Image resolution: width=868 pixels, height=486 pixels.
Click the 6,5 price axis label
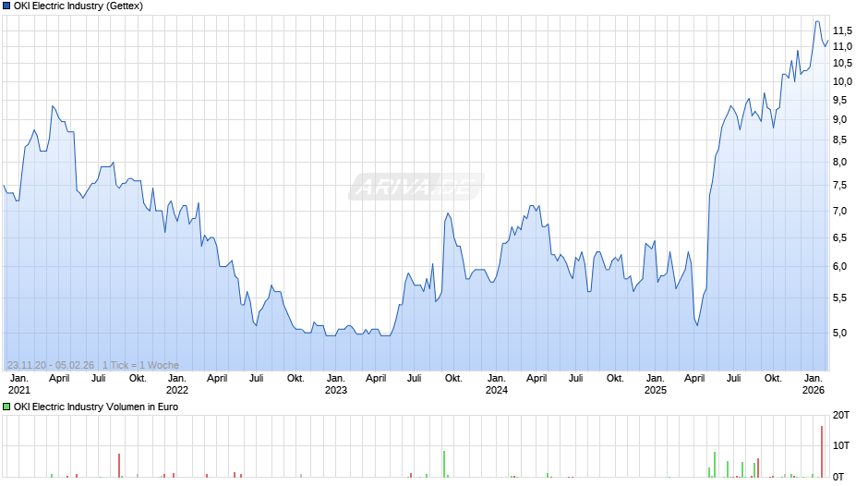click(x=839, y=237)
